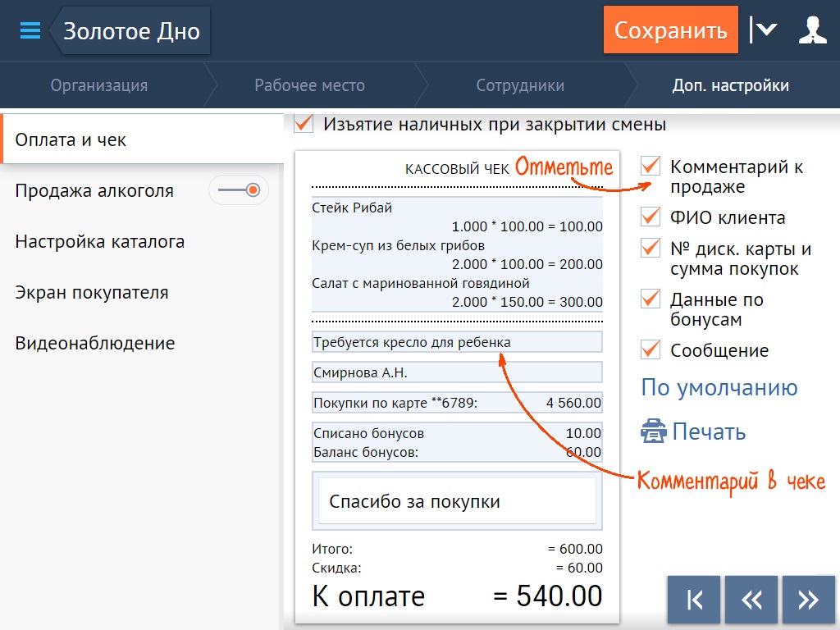
Task: Toggle the Продажа алкоголя switch
Action: point(239,191)
